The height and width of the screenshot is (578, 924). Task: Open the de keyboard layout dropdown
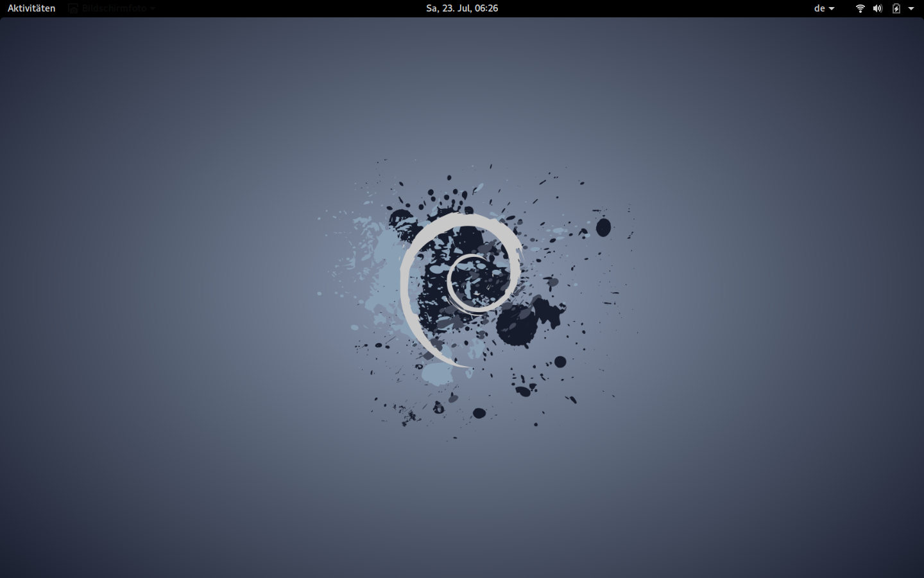click(825, 8)
